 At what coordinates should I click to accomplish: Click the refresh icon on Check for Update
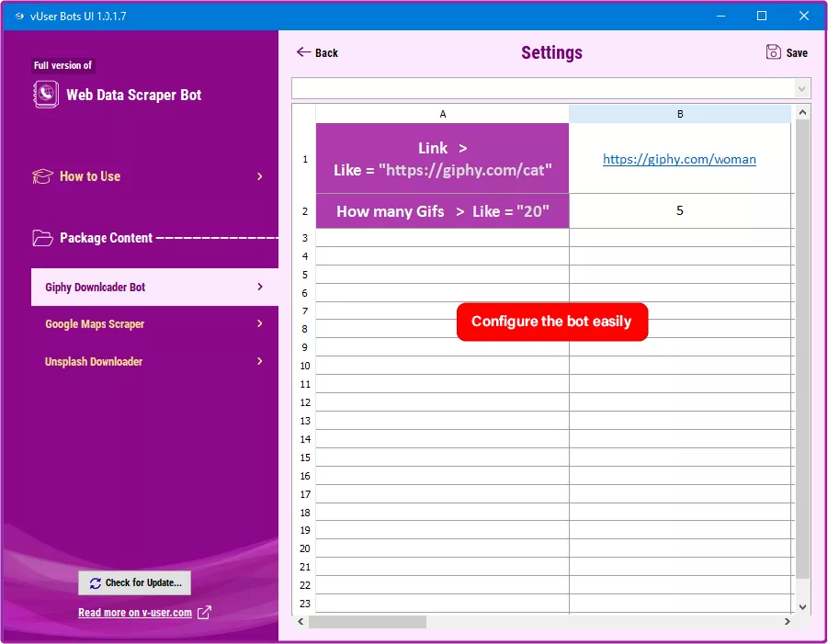(95, 583)
